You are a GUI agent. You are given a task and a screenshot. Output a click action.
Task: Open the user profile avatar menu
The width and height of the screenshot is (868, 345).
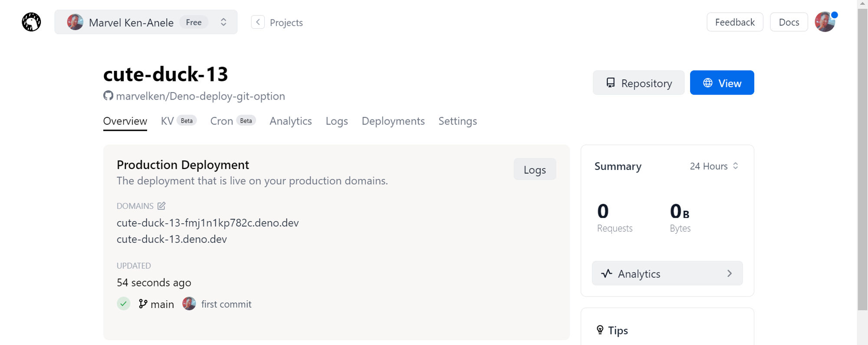click(825, 22)
